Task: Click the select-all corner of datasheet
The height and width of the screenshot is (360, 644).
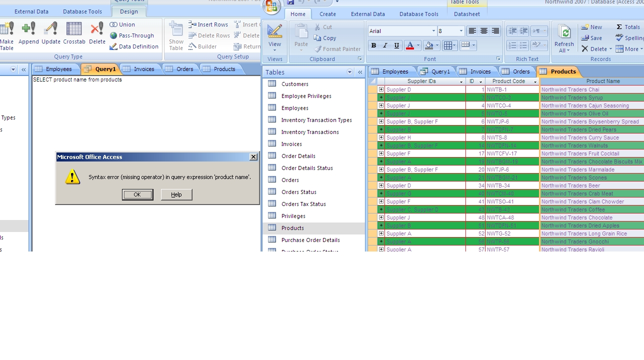Action: pos(372,81)
